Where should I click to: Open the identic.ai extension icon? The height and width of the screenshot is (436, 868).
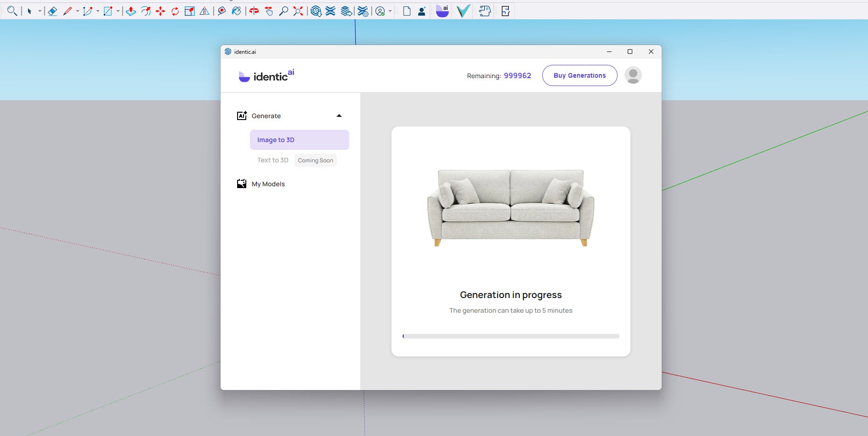(x=441, y=11)
